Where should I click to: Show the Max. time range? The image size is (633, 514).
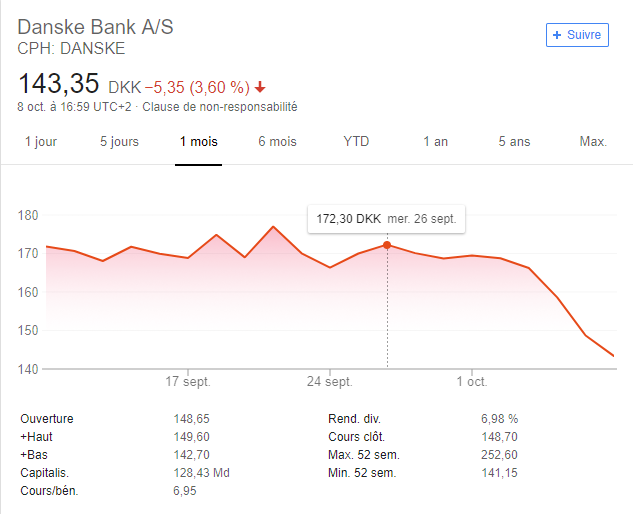pyautogui.click(x=593, y=142)
